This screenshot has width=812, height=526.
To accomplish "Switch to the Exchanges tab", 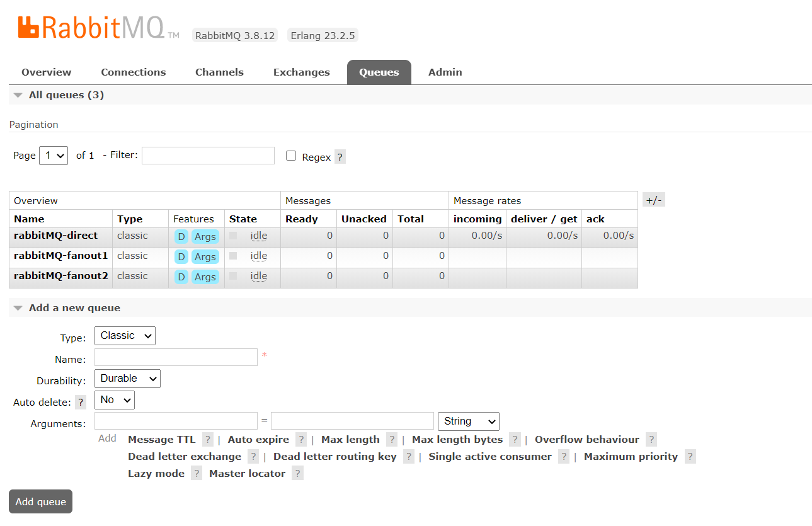I will (x=302, y=72).
